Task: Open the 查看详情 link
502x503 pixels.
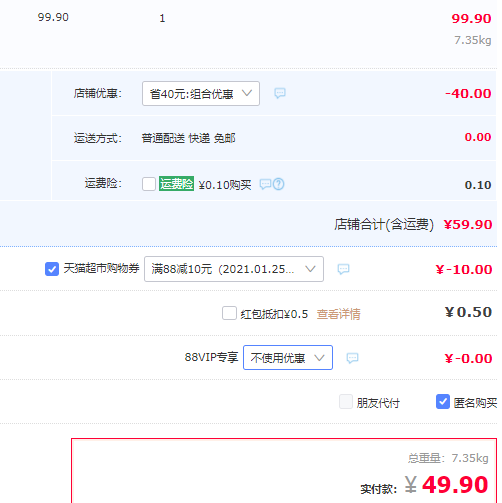Action: pos(338,314)
